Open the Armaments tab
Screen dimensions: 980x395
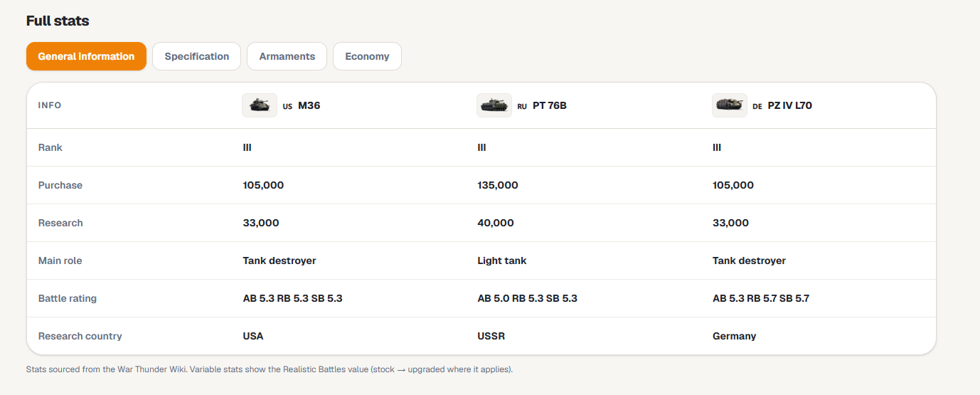(287, 56)
